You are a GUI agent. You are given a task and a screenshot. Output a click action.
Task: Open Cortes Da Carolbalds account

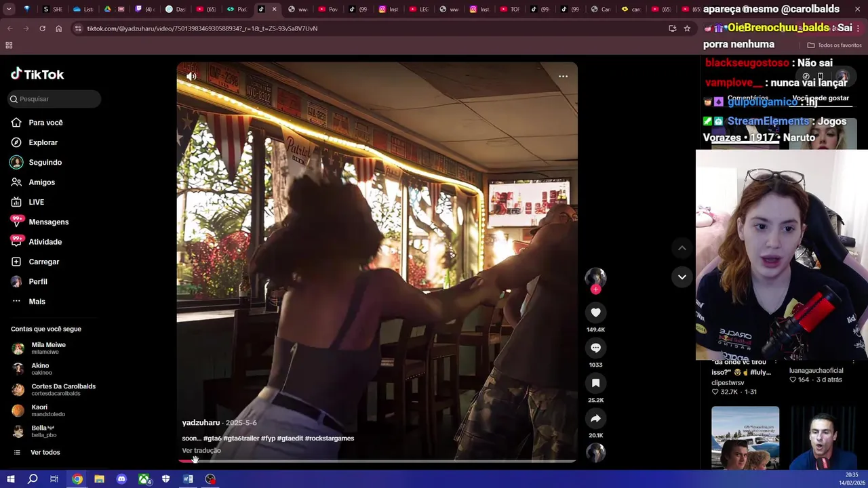coord(63,390)
